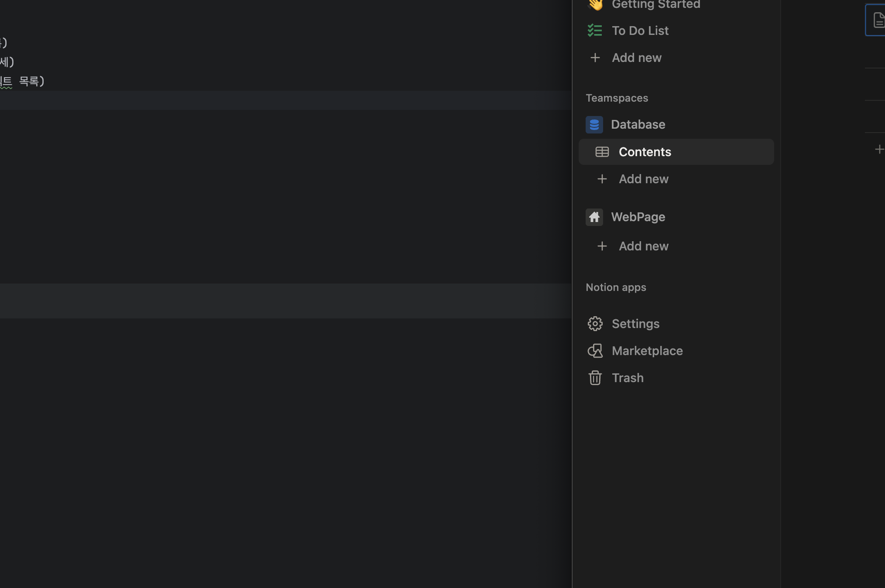Viewport: 885px width, 588px height.
Task: Click plus icon under To Do List
Action: pos(595,58)
